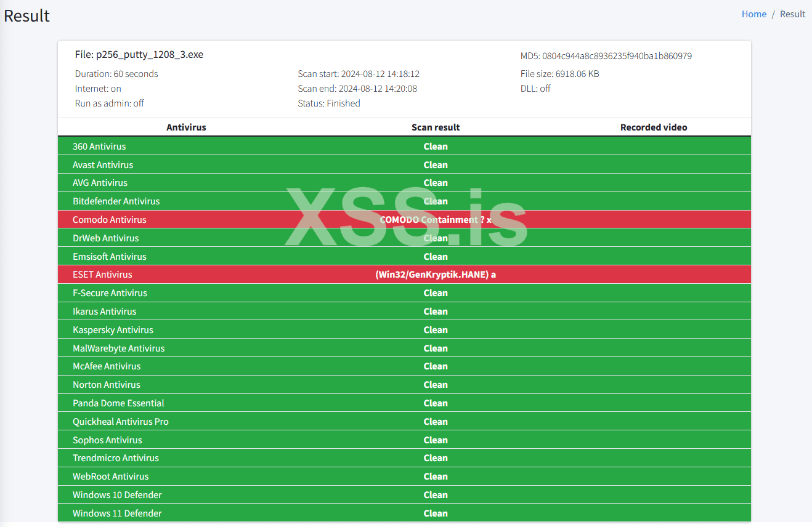Select the DrWeb Antivirus row name
The width and height of the screenshot is (812, 527).
(x=106, y=238)
